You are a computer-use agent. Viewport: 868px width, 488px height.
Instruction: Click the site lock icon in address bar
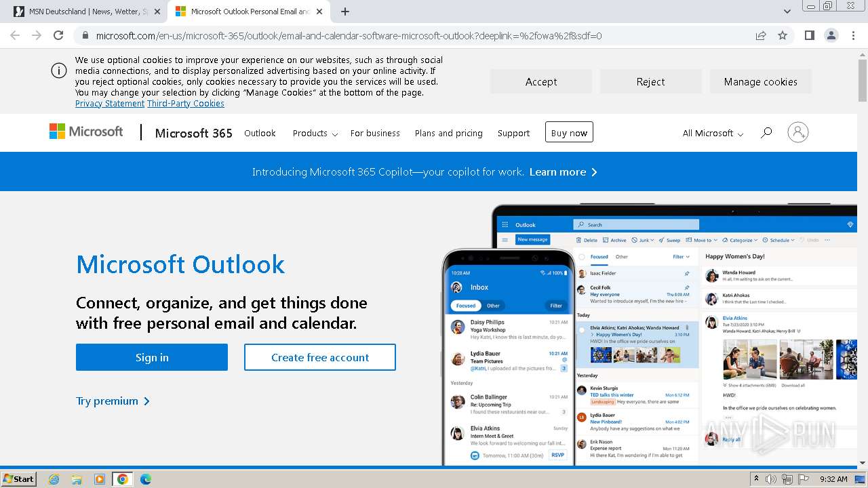point(85,36)
